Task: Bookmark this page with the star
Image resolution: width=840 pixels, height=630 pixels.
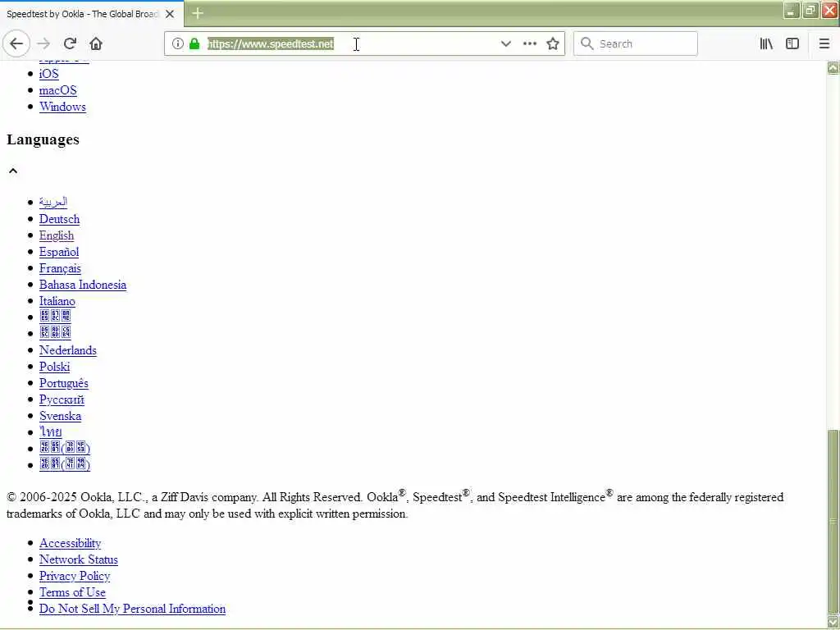Action: pos(553,44)
